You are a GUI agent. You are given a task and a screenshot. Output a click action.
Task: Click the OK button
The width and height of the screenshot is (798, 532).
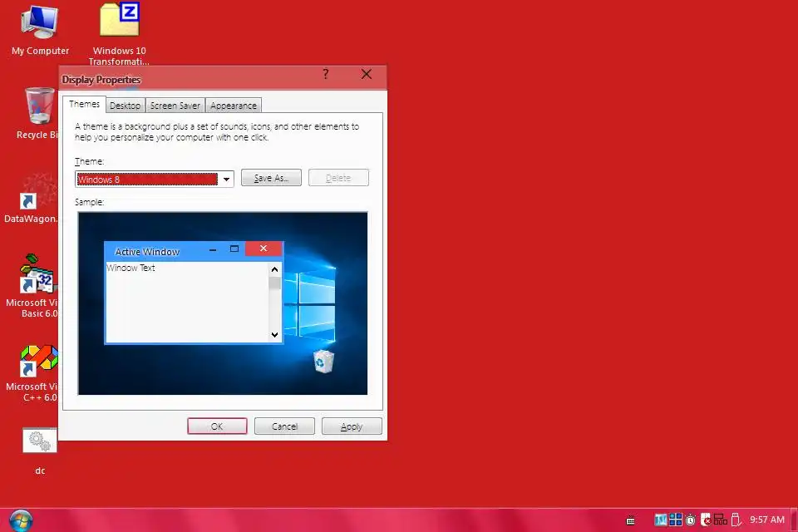217,426
